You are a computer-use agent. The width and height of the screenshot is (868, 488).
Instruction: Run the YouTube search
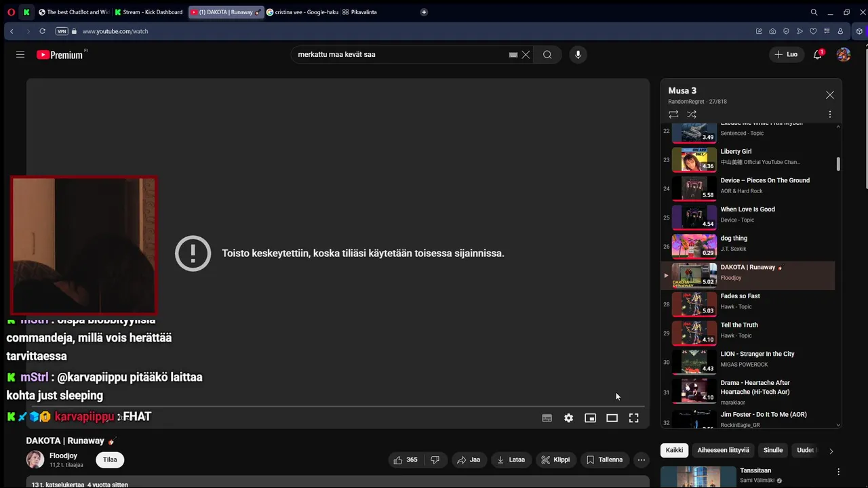547,55
